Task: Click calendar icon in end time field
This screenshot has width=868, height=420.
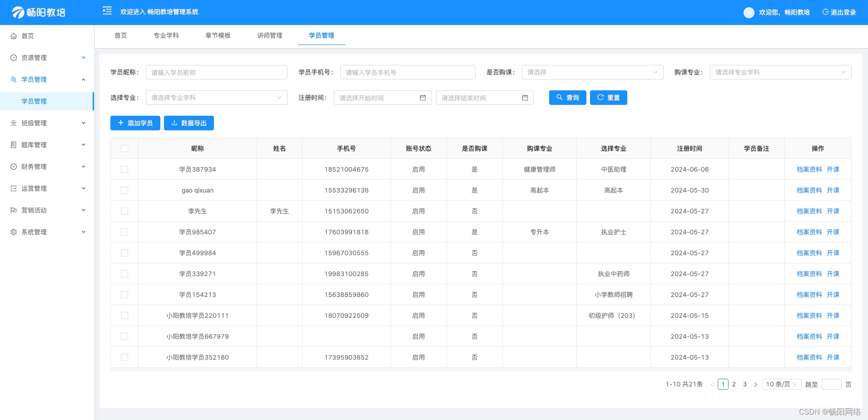Action: (x=525, y=98)
